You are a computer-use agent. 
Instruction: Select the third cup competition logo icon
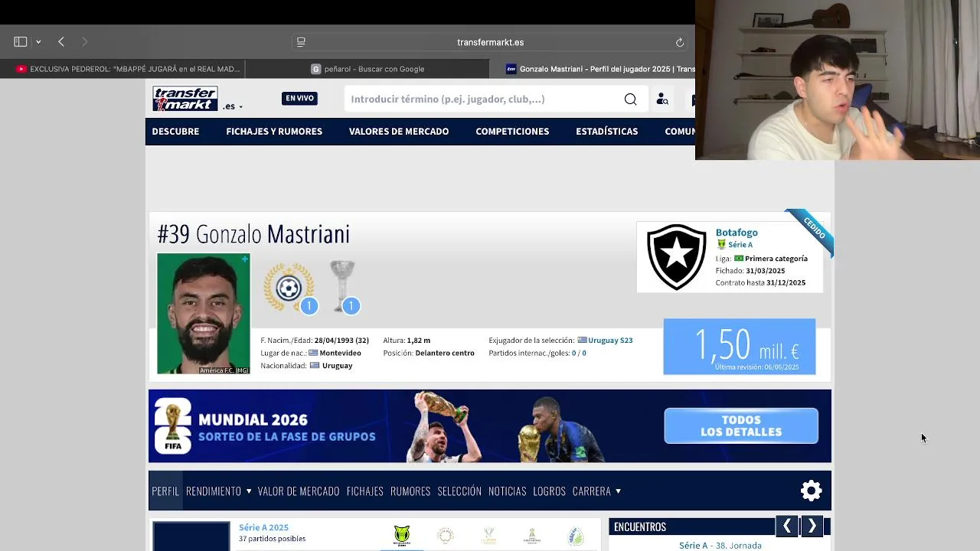[489, 536]
